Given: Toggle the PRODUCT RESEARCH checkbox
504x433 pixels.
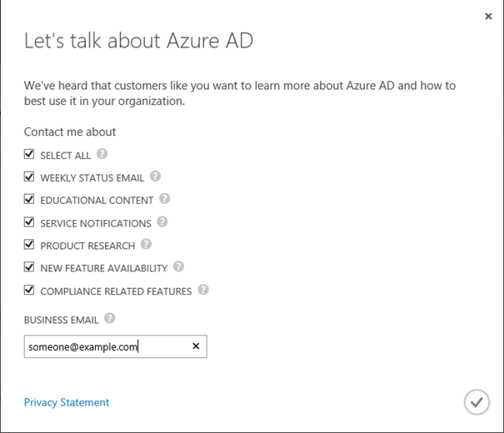Looking at the screenshot, I should (29, 246).
